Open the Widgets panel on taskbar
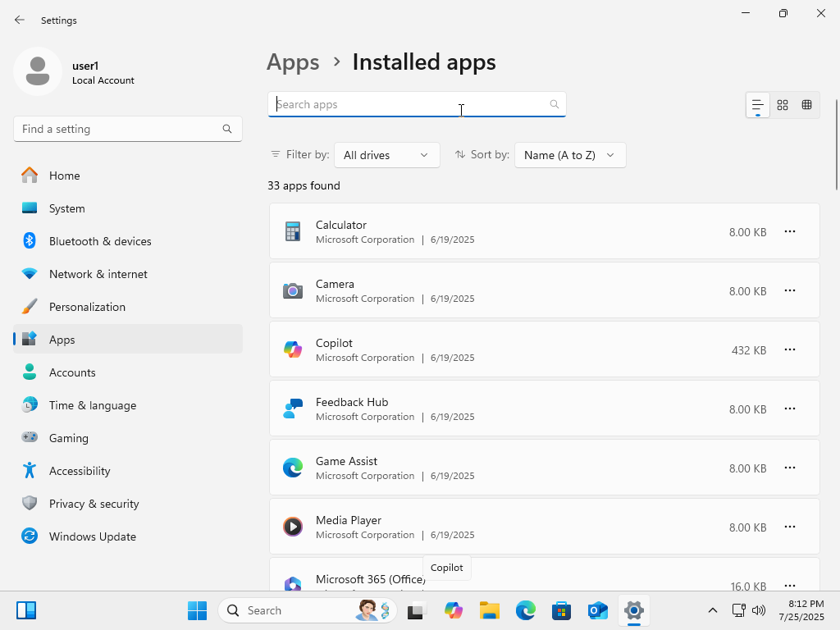The width and height of the screenshot is (840, 630). point(25,610)
